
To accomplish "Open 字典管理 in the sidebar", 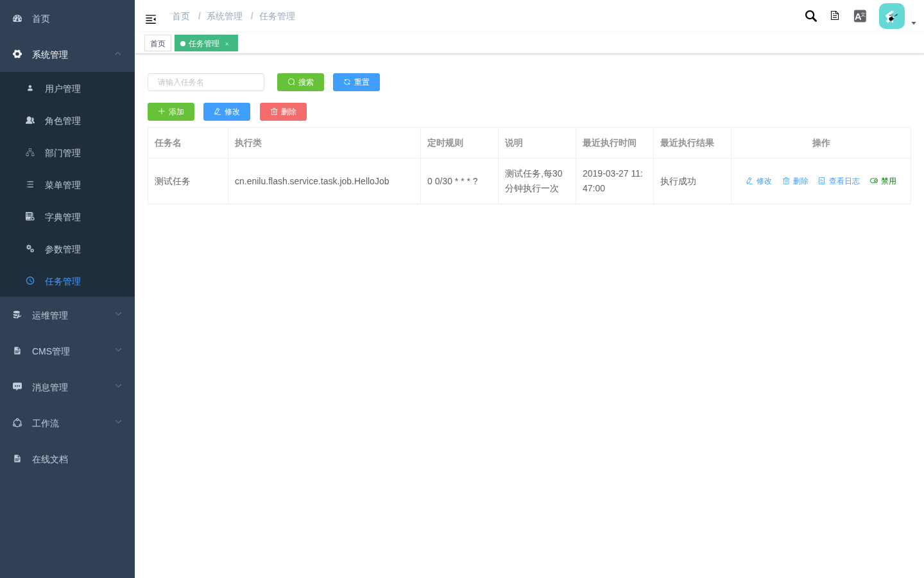I will coord(67,217).
